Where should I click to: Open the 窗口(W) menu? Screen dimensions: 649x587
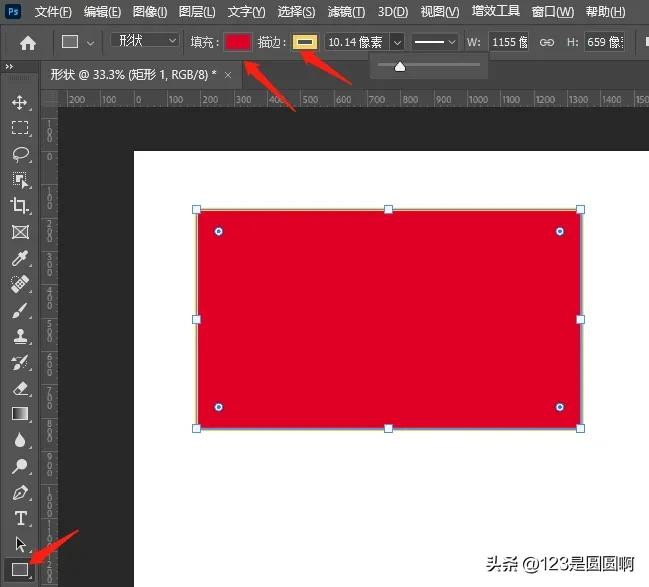553,12
